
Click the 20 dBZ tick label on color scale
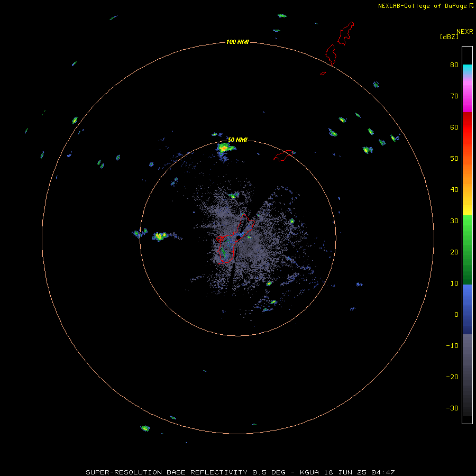tap(454, 252)
